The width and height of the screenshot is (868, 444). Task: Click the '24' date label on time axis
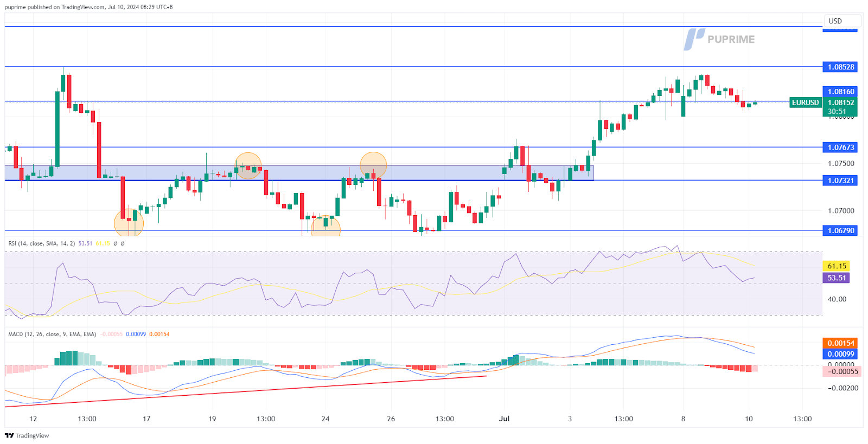pyautogui.click(x=325, y=419)
